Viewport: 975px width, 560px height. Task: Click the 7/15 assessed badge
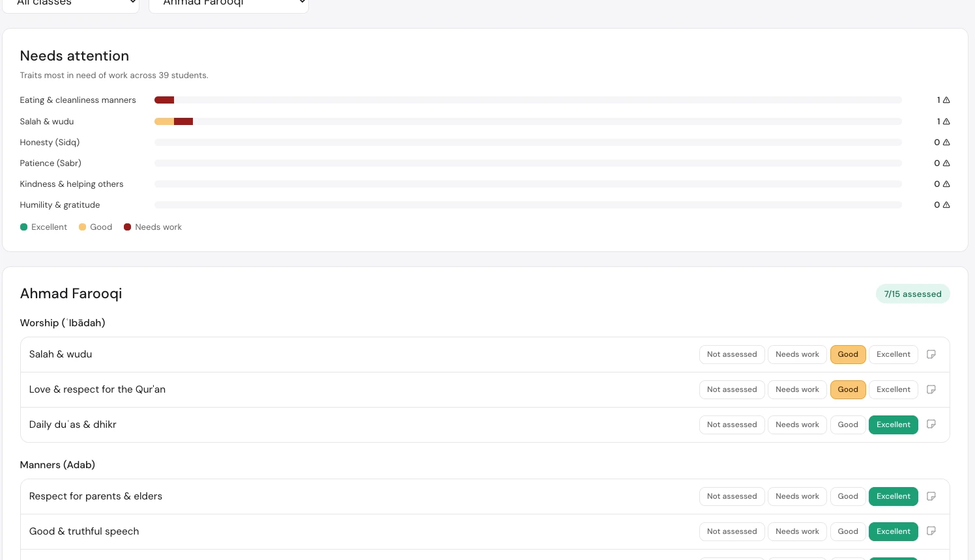pos(912,294)
